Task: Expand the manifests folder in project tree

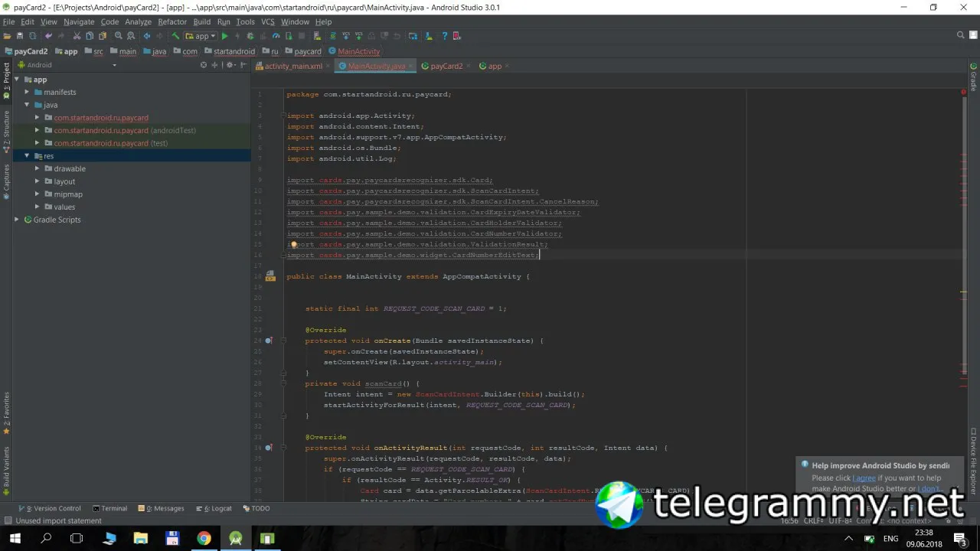Action: pos(27,92)
